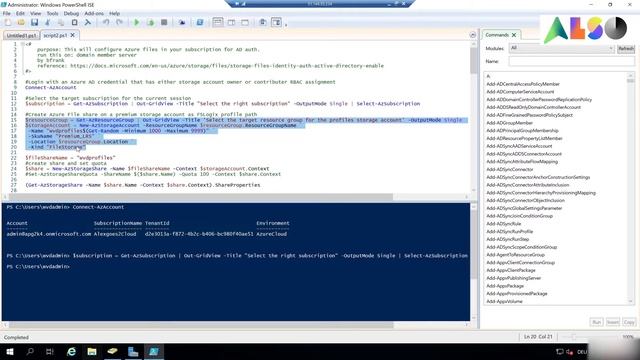Open new remote PowerShell tab icon
Viewport: 640px width, 360px height.
[182, 22]
